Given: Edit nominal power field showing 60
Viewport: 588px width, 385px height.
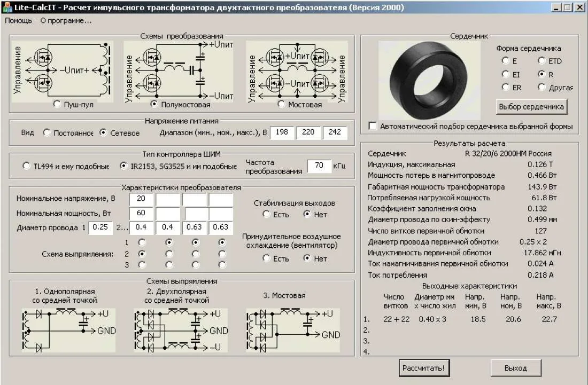Looking at the screenshot, I should coord(141,213).
